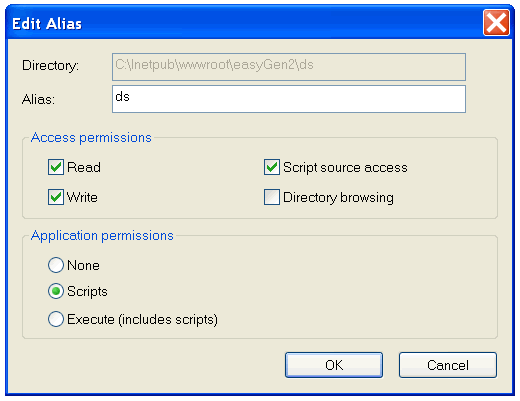The image size is (520, 401).
Task: Choose the Scripts radio option
Action: click(56, 291)
